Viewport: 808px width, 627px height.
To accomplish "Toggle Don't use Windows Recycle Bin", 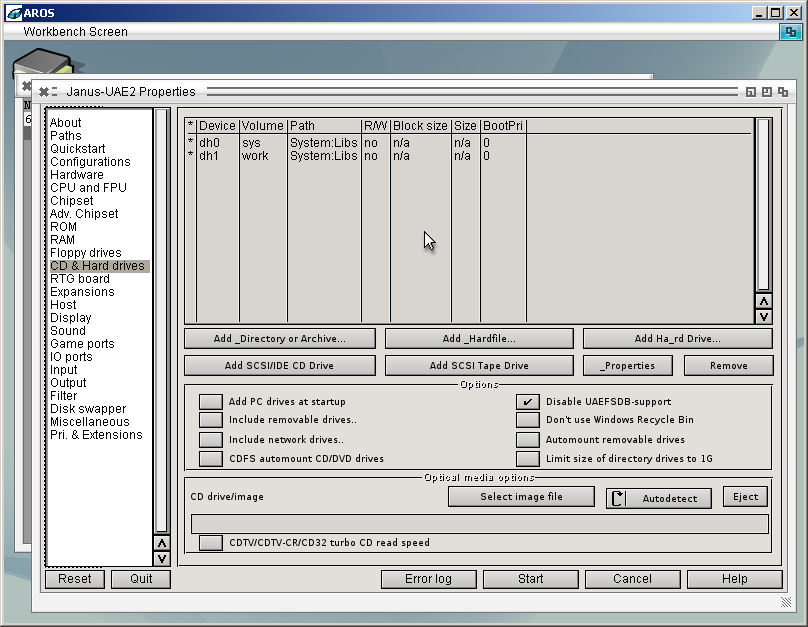I will [x=528, y=420].
